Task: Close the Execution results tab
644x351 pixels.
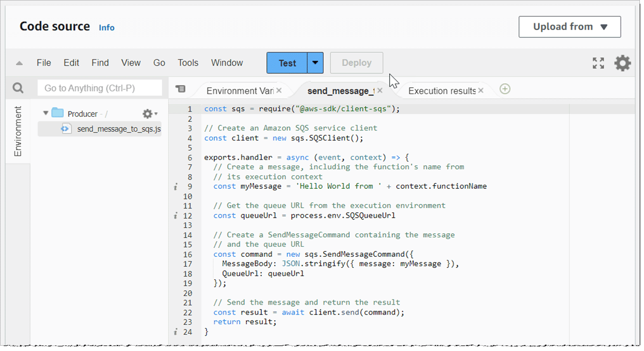Action: coord(481,90)
